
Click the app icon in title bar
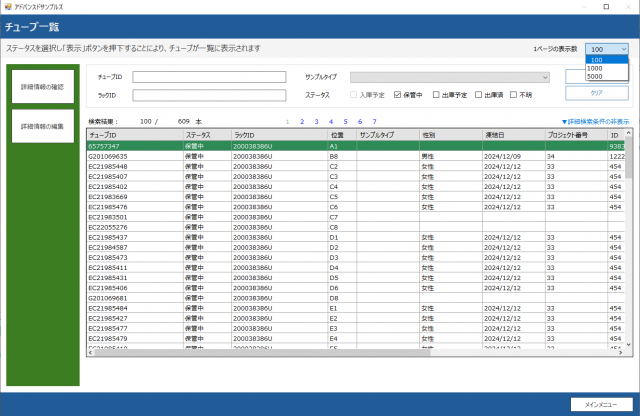(x=7, y=6)
